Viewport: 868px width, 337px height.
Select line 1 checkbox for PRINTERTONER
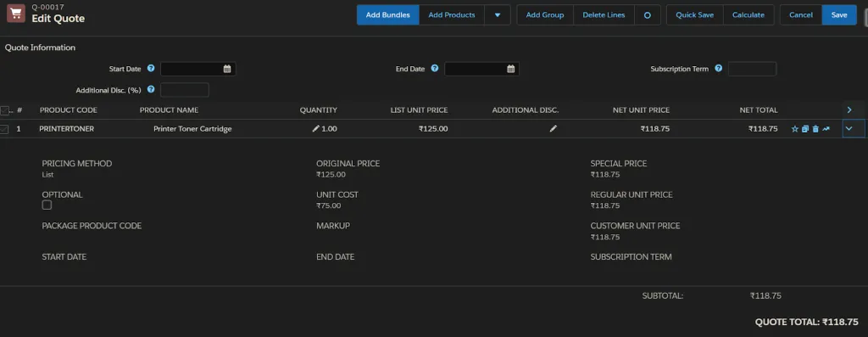point(4,129)
